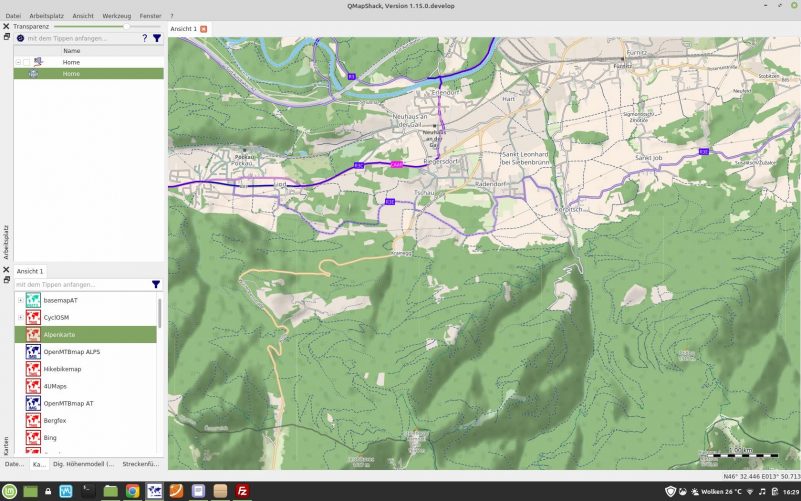Viewport: 801px width, 501px height.
Task: Close the Ansicht 1 map view tab
Action: pos(204,29)
